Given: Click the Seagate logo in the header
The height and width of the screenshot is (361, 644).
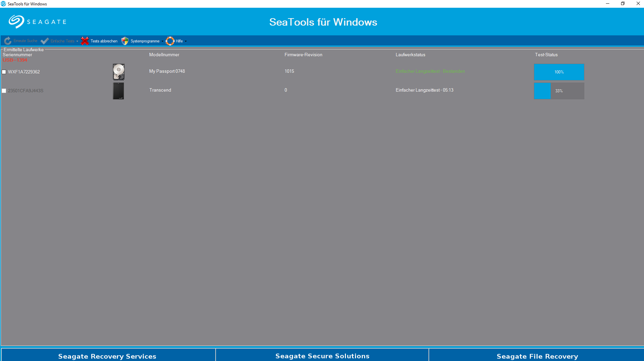Looking at the screenshot, I should point(37,22).
